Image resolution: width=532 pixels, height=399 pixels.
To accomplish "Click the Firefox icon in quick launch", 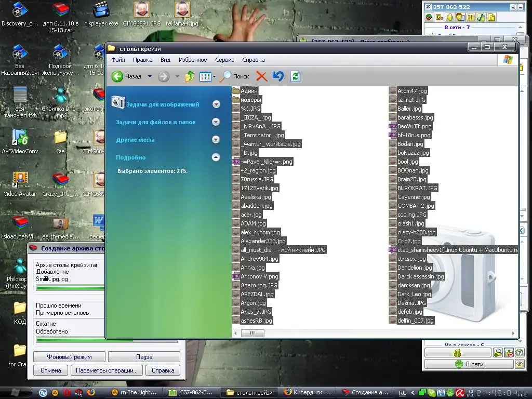I will coord(91,392).
